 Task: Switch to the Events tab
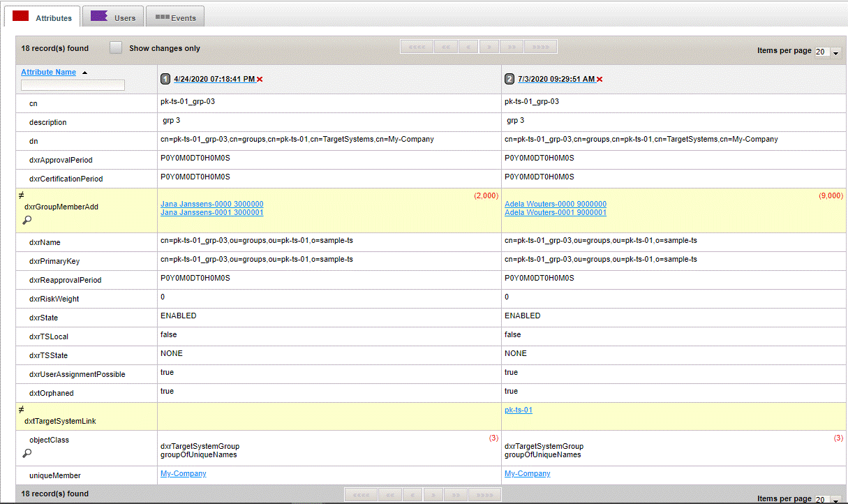tap(175, 17)
